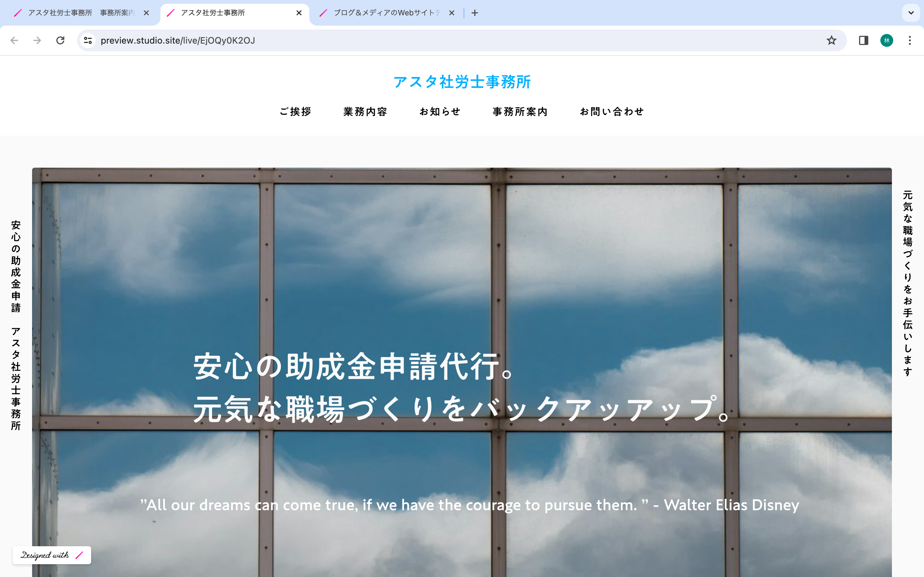The height and width of the screenshot is (577, 924).
Task: Click the Designed with Studio badge
Action: click(x=52, y=555)
